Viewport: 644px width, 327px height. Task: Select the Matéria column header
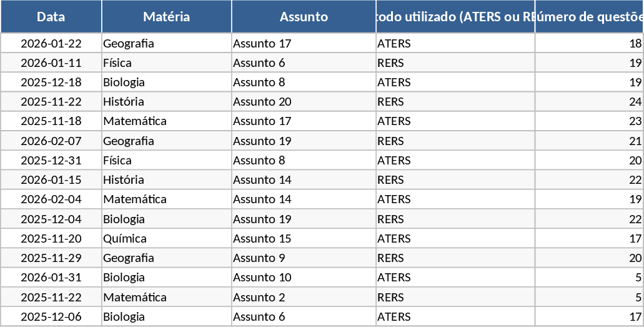[166, 17]
